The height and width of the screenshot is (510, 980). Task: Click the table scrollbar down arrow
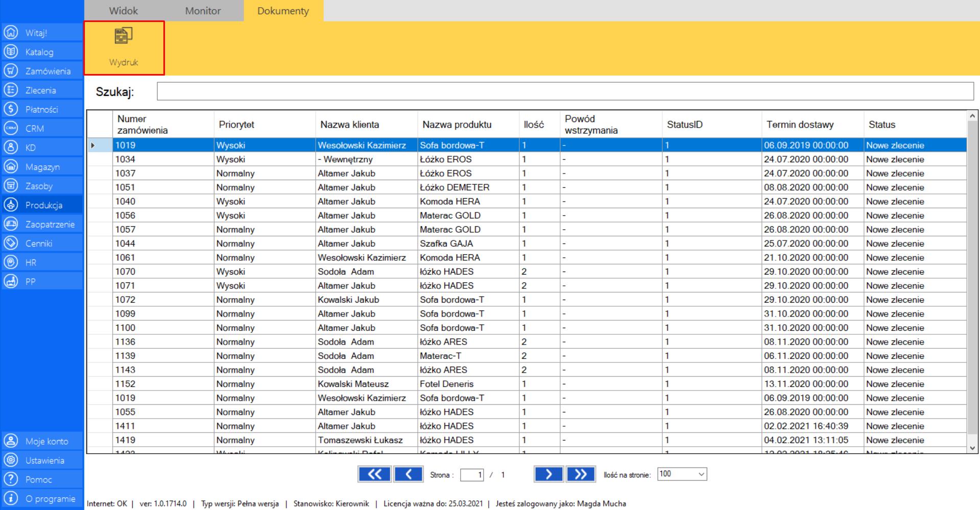pyautogui.click(x=973, y=448)
